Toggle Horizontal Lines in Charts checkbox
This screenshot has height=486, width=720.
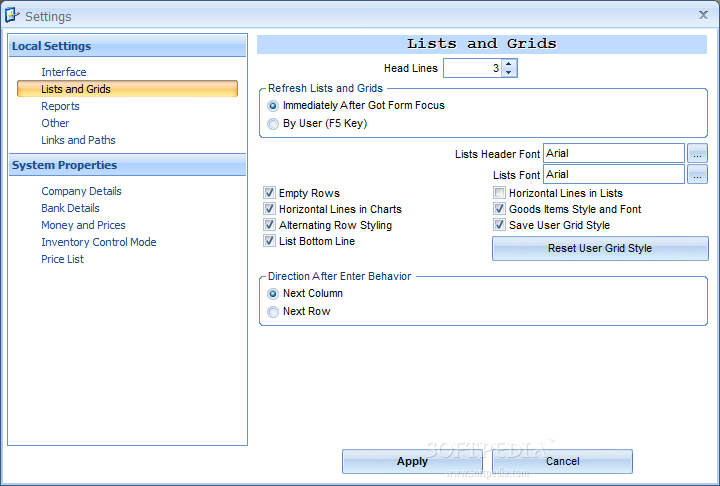pos(270,209)
